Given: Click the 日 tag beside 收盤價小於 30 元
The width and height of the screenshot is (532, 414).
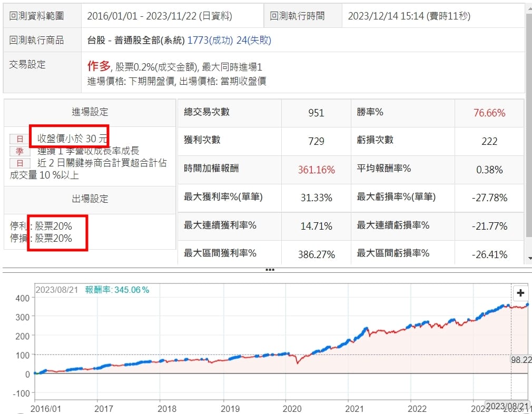Looking at the screenshot, I should pos(20,139).
